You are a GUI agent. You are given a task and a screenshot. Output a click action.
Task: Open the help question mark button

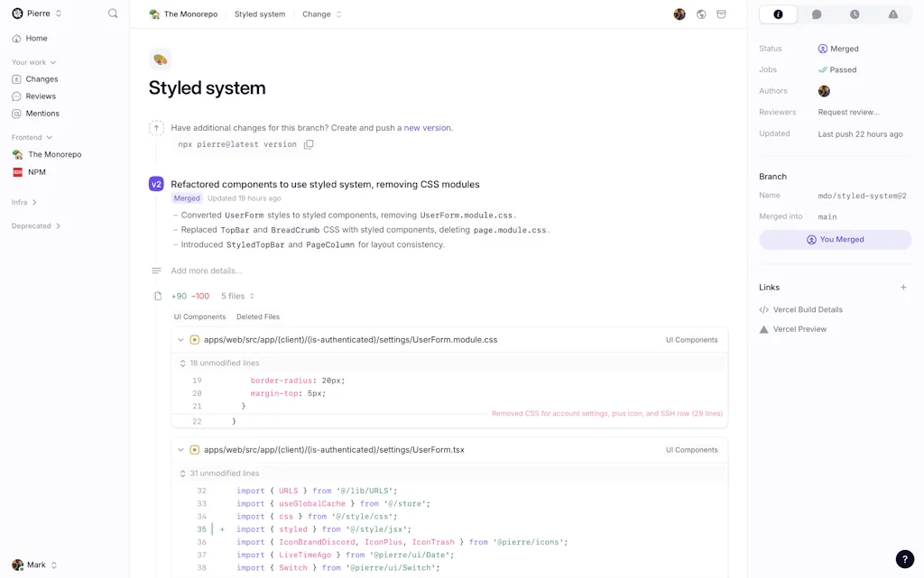[904, 559]
